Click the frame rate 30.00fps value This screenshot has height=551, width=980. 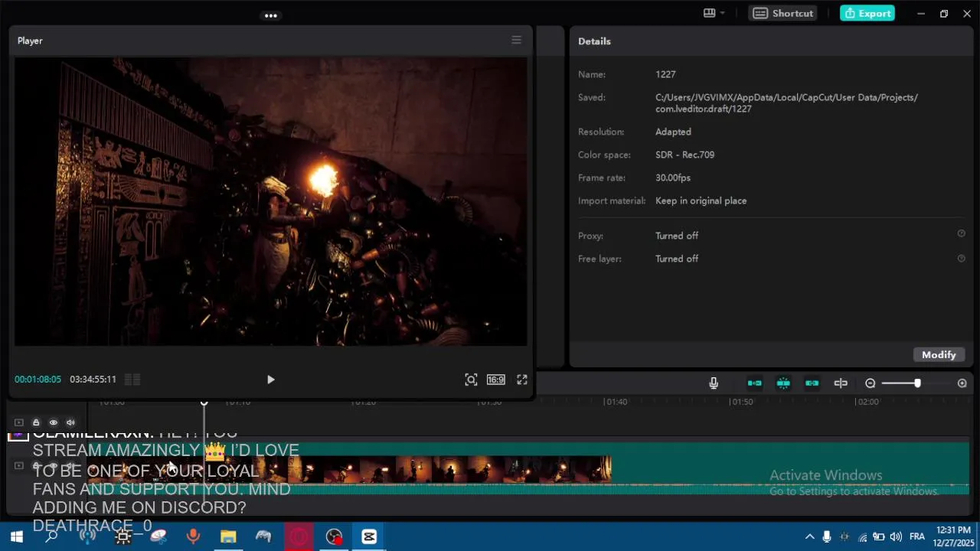[673, 178]
